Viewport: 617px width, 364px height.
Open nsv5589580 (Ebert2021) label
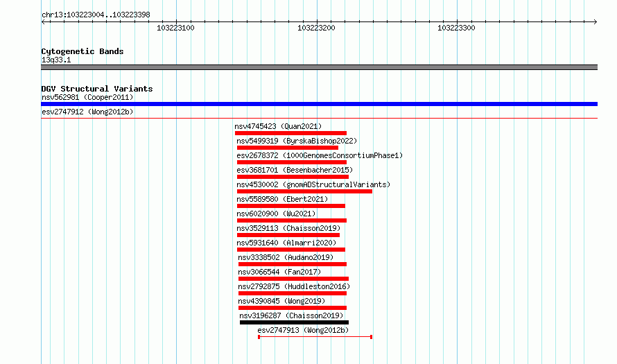click(282, 199)
